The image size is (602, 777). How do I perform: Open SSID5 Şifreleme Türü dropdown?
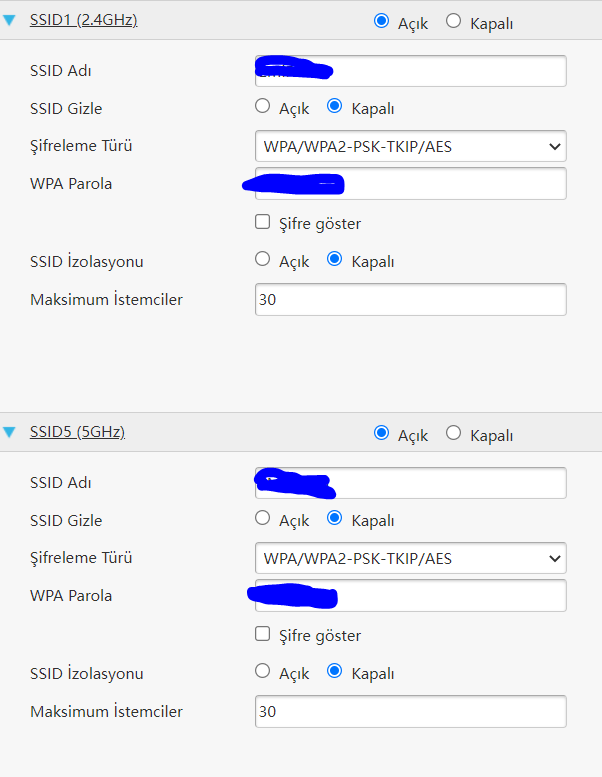click(x=410, y=558)
